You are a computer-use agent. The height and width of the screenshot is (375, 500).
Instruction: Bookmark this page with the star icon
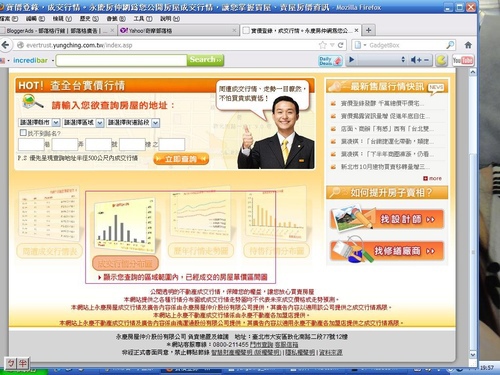coord(322,45)
